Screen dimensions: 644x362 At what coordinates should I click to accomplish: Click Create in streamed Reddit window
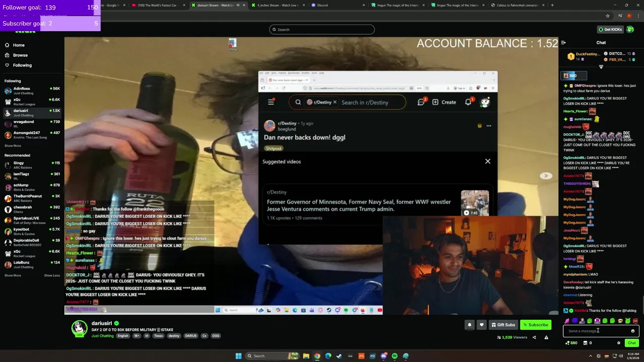point(444,102)
